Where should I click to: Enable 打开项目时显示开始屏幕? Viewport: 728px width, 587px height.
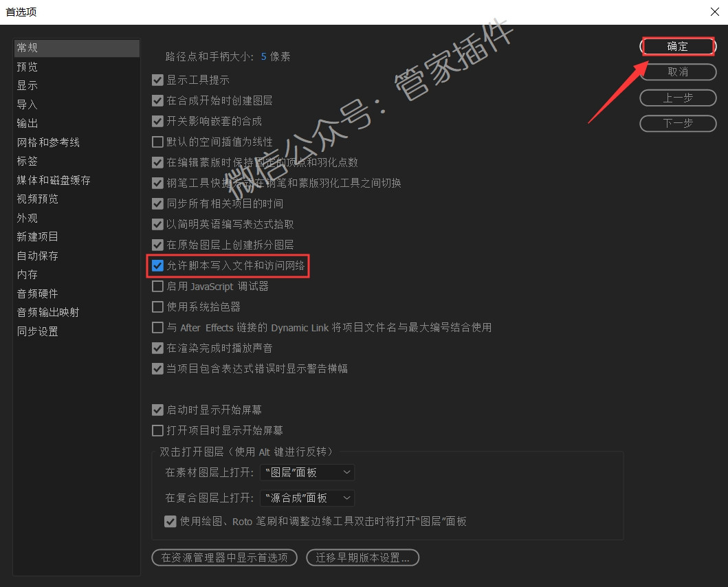pyautogui.click(x=157, y=430)
